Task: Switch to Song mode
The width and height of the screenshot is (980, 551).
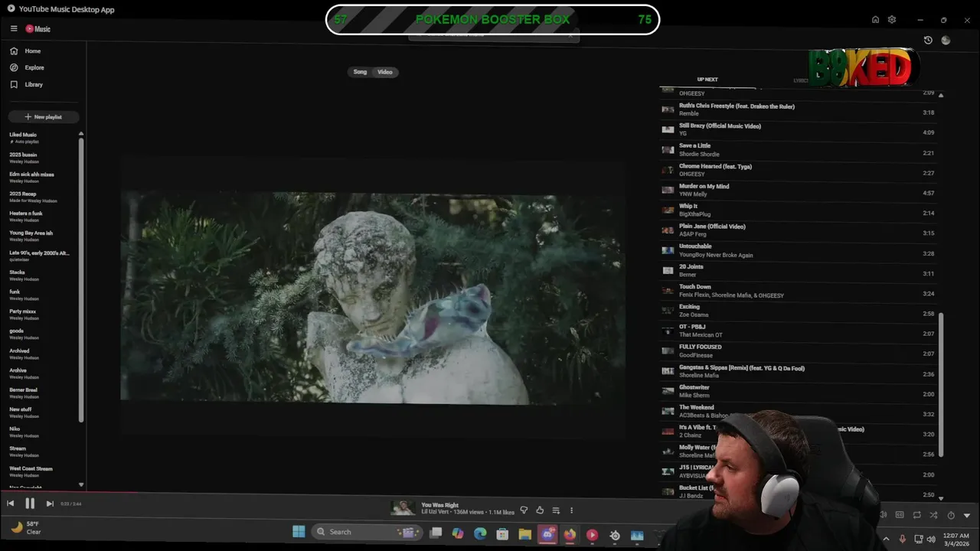Action: point(360,72)
